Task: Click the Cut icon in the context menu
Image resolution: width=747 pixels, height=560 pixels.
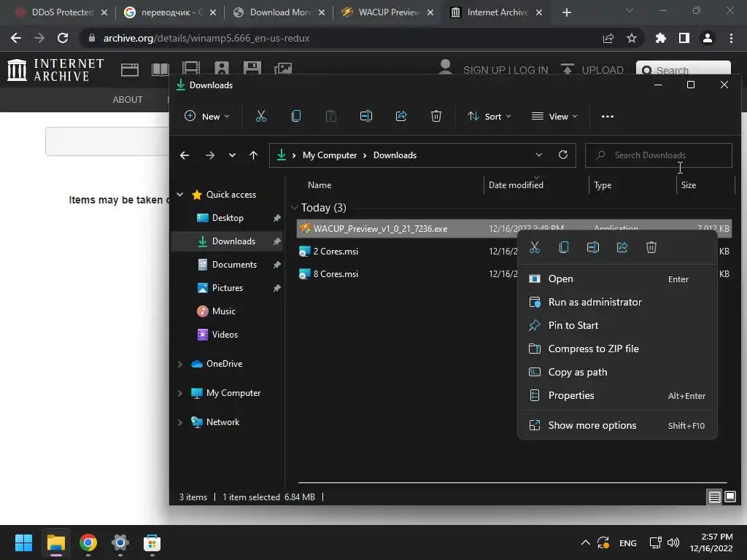Action: pos(535,247)
